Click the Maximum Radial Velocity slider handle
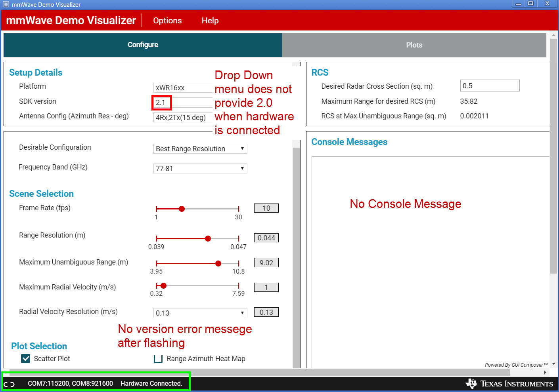 (x=163, y=285)
